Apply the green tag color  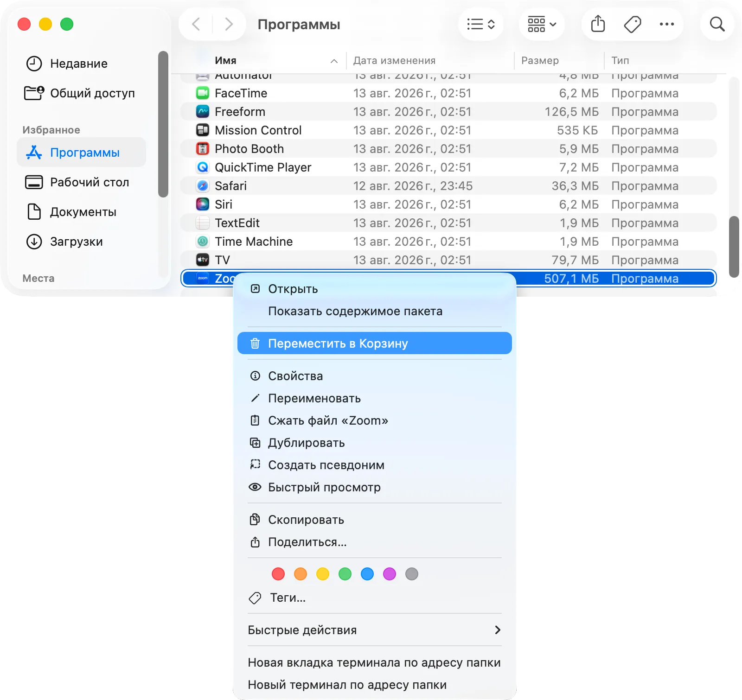pos(345,574)
